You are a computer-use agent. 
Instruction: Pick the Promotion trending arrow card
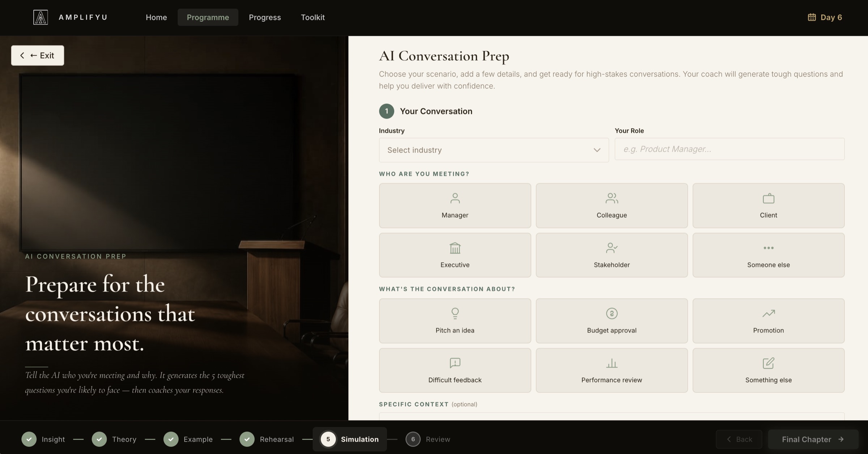click(769, 321)
